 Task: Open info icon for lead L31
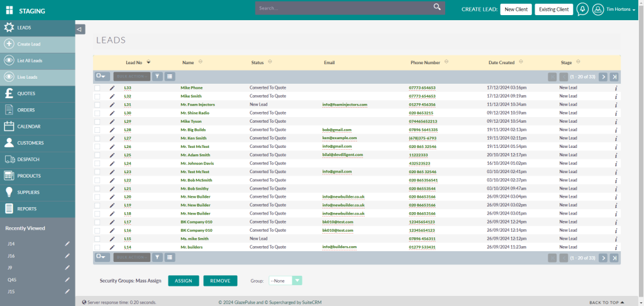click(616, 105)
